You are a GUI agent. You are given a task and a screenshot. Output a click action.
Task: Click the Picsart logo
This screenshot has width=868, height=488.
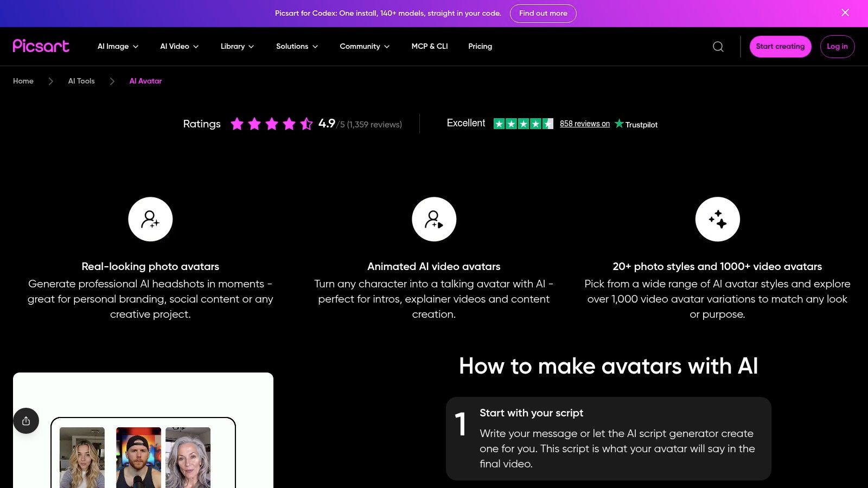coord(41,46)
